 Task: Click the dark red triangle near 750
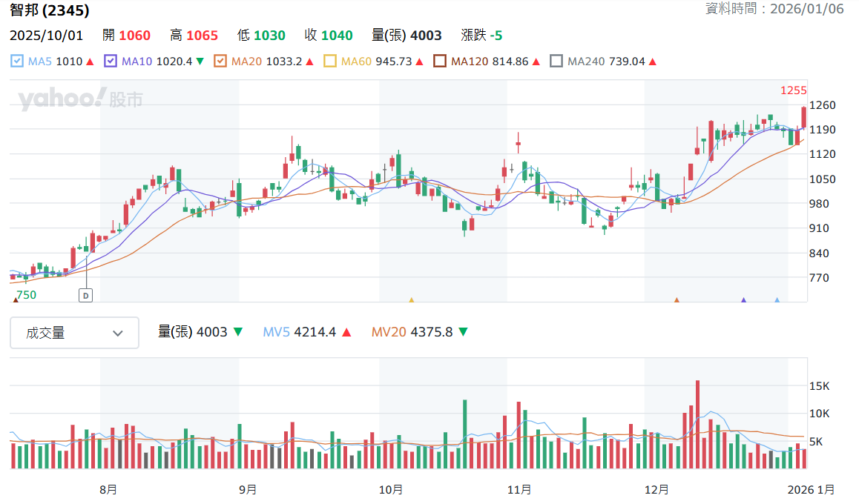[16, 300]
